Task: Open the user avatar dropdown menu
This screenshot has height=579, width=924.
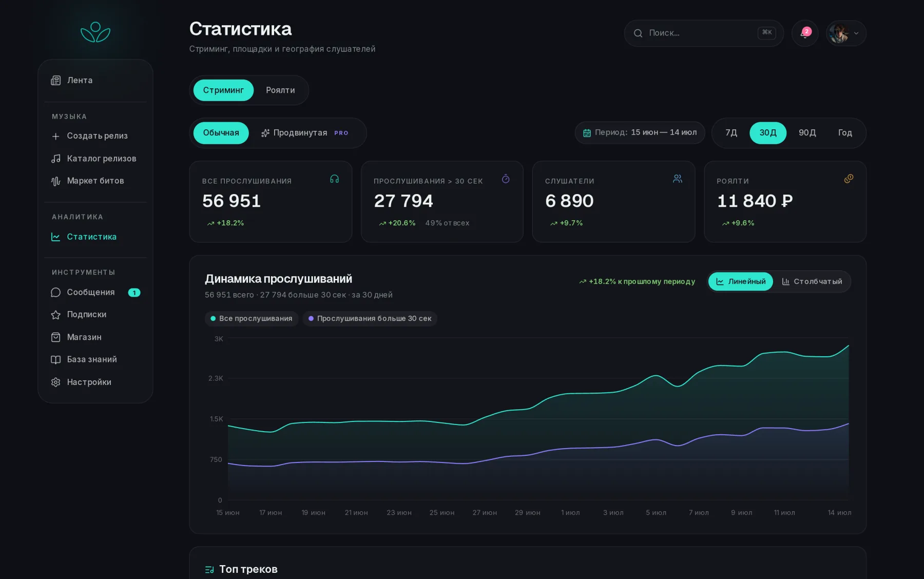Action: [x=846, y=33]
